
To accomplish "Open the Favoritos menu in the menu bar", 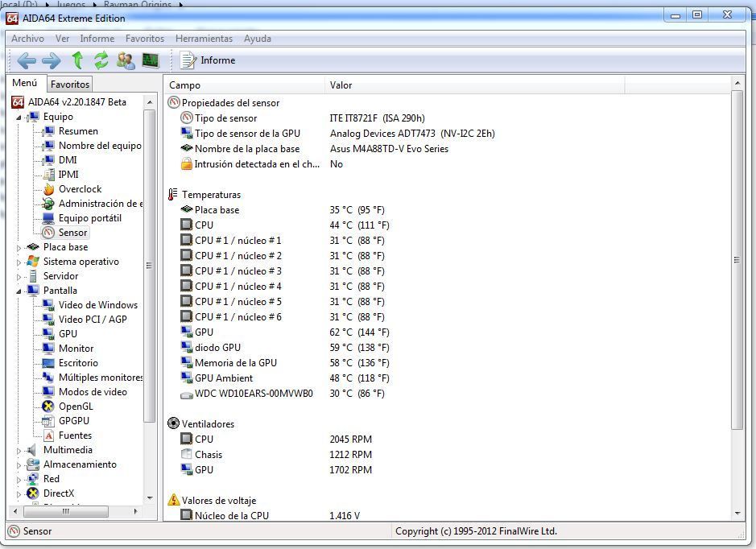I will tap(145, 39).
